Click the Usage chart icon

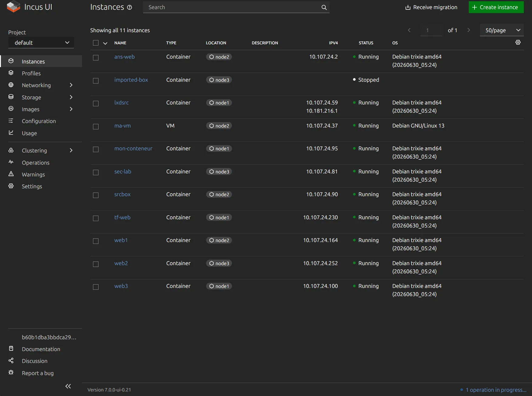pyautogui.click(x=11, y=132)
